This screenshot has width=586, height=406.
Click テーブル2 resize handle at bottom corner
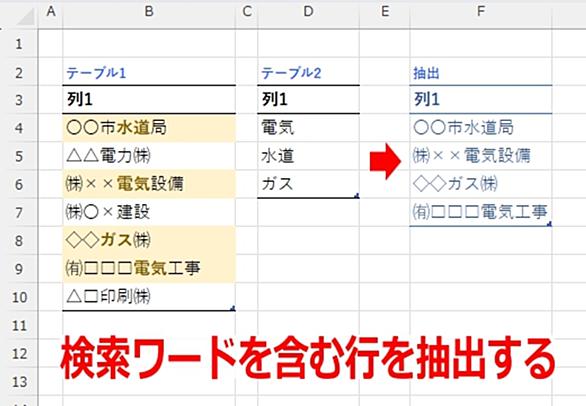point(357,196)
